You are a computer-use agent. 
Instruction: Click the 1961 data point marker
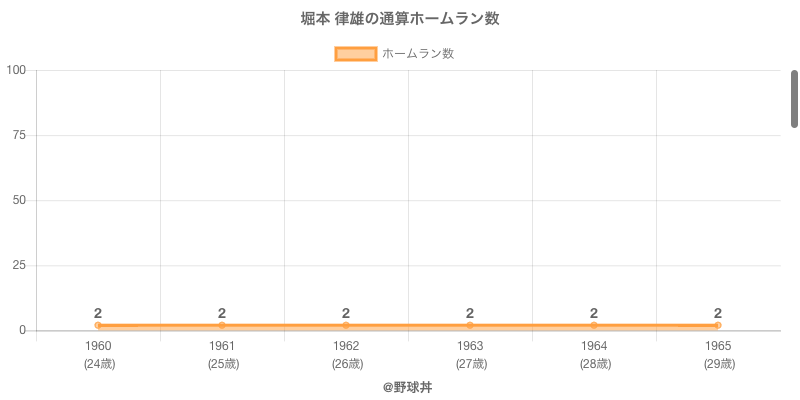pyautogui.click(x=222, y=325)
